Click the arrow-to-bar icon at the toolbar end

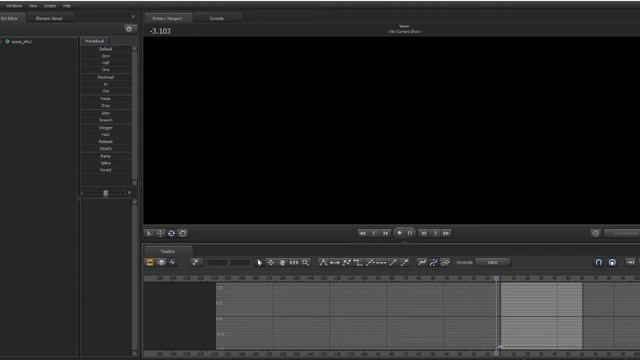click(x=630, y=262)
